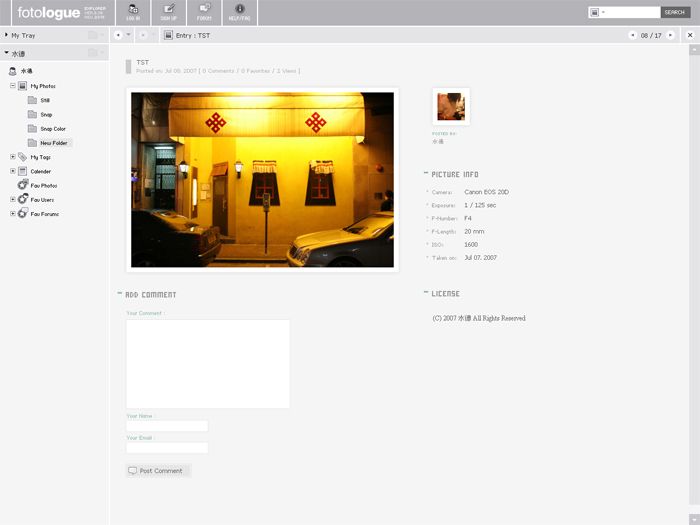
Task: Click the My Tags tag icon
Action: tap(22, 157)
